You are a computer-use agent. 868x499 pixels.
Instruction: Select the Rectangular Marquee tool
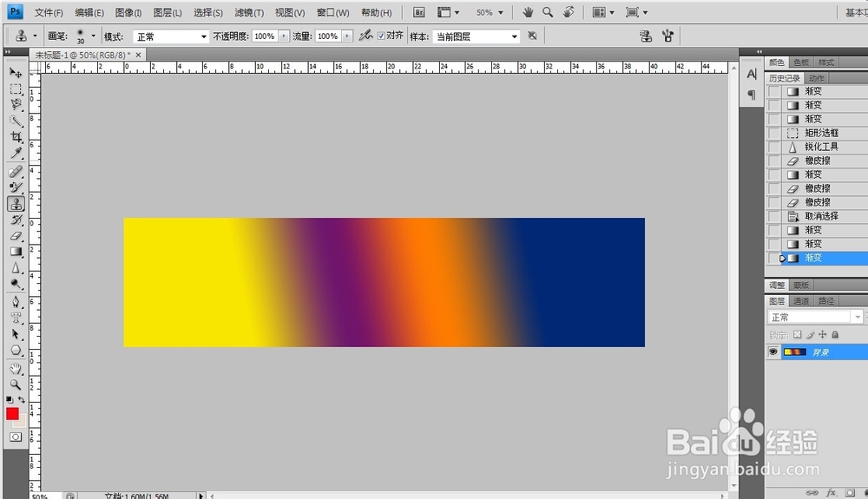click(16, 89)
